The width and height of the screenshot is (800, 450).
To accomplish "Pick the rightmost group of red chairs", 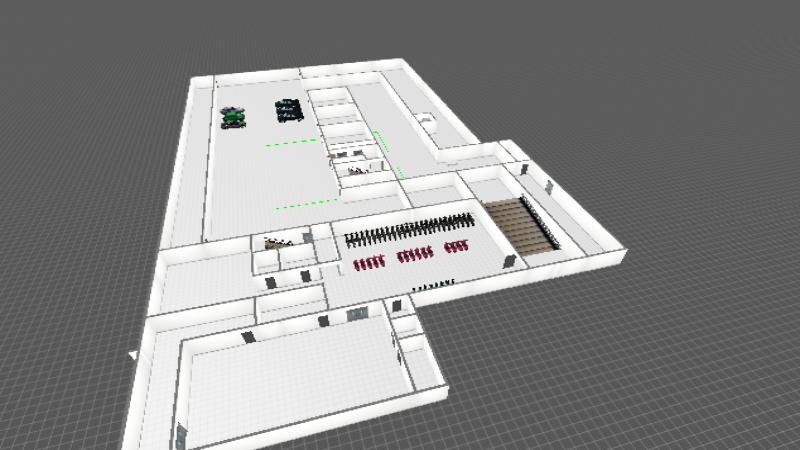I will pos(456,247).
